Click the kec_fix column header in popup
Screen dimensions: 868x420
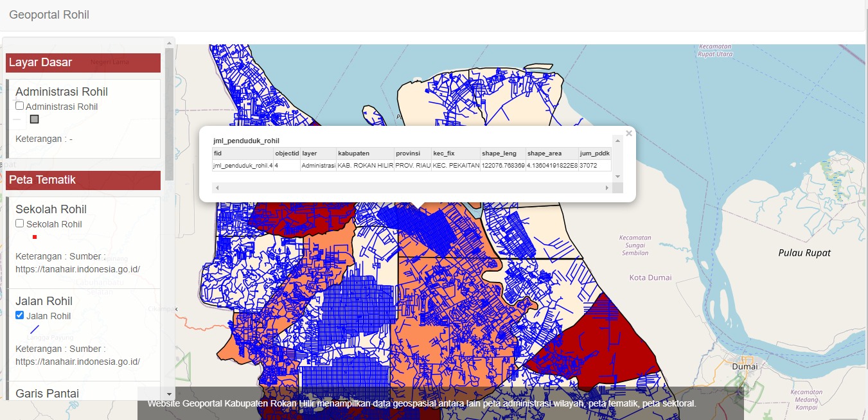pos(455,153)
